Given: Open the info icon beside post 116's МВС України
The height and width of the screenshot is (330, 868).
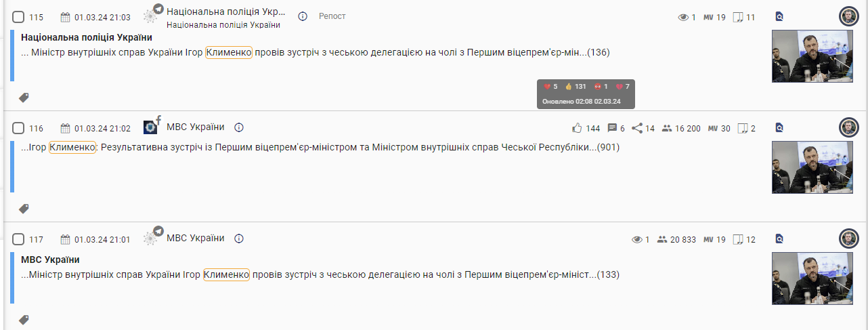Looking at the screenshot, I should tap(239, 127).
